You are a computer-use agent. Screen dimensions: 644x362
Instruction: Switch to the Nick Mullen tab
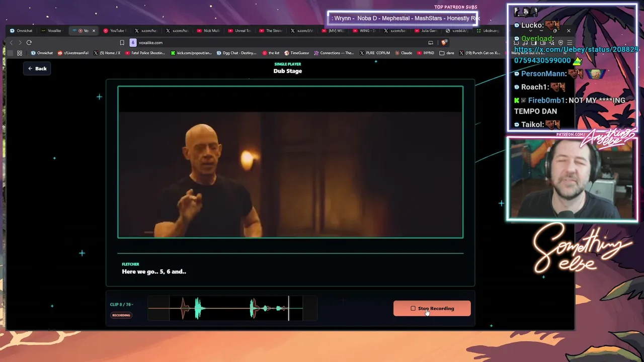point(208,31)
